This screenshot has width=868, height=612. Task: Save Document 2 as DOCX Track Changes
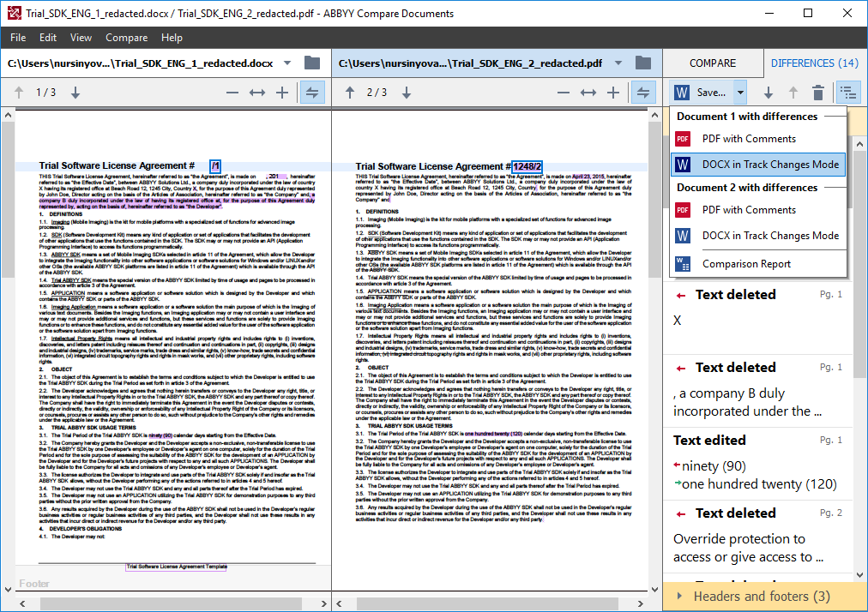point(758,236)
